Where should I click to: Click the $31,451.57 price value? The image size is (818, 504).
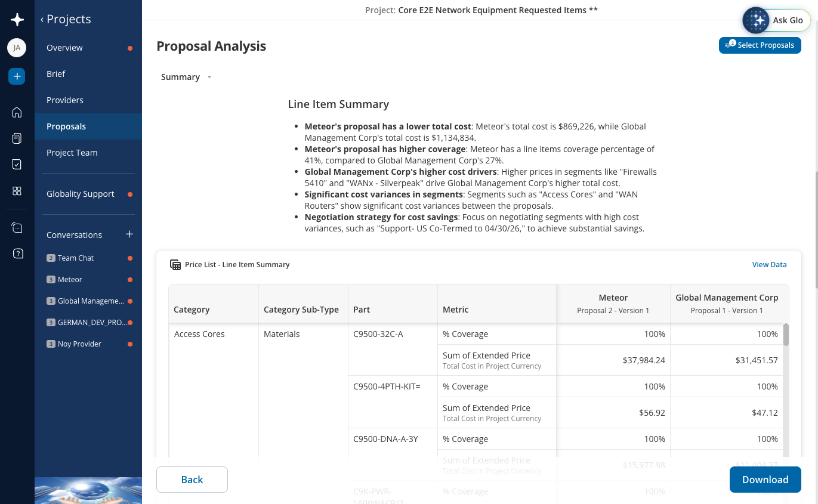pyautogui.click(x=757, y=360)
